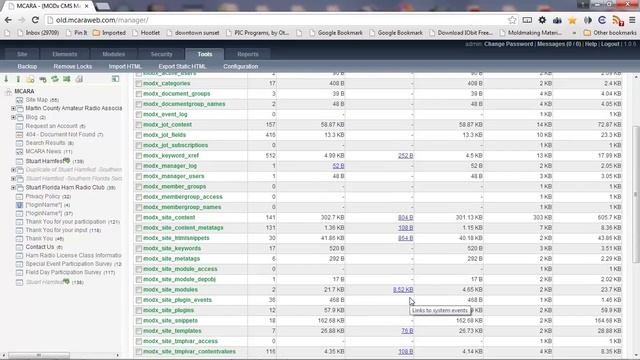
Task: Click the MCARA root icon in tree
Action: point(8,91)
